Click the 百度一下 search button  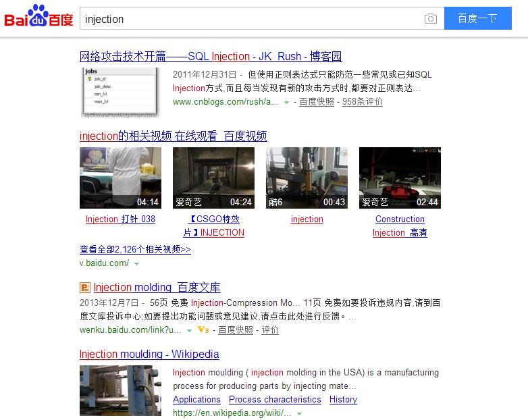[477, 19]
